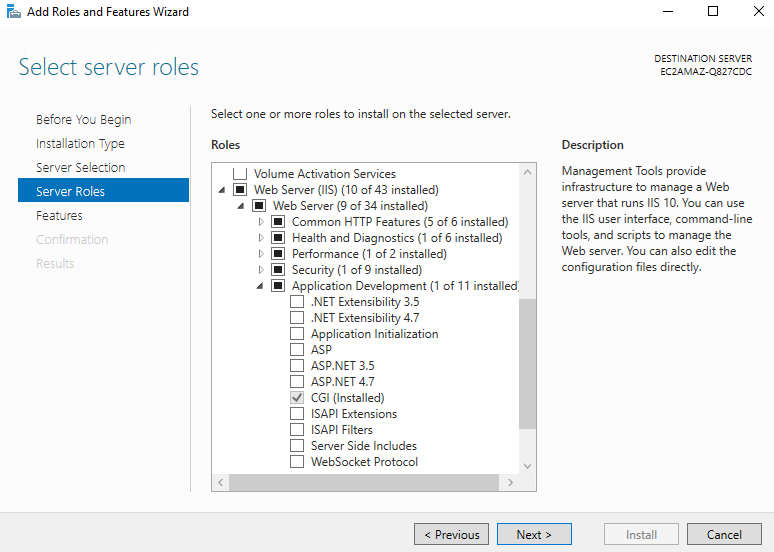The width and height of the screenshot is (774, 552).
Task: Expand Health and Diagnostics node
Action: coord(262,238)
